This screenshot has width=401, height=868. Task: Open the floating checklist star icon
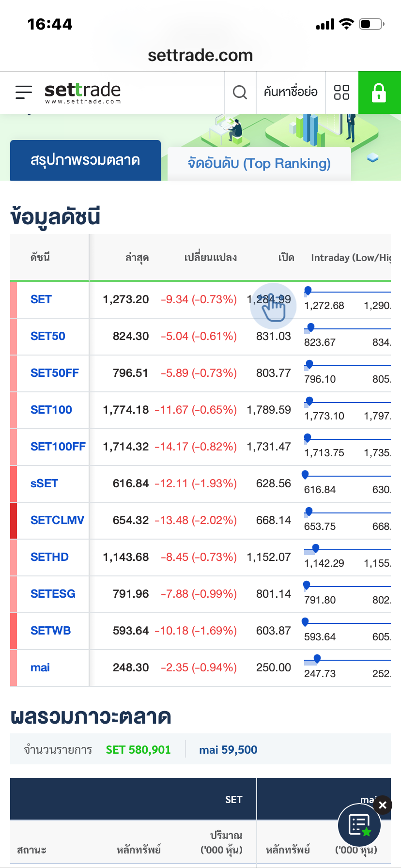[x=359, y=825]
